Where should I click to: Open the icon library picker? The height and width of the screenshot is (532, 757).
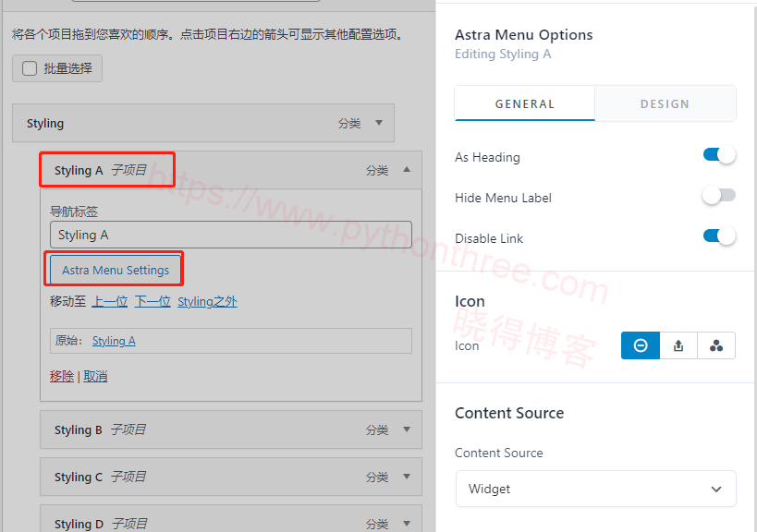716,345
